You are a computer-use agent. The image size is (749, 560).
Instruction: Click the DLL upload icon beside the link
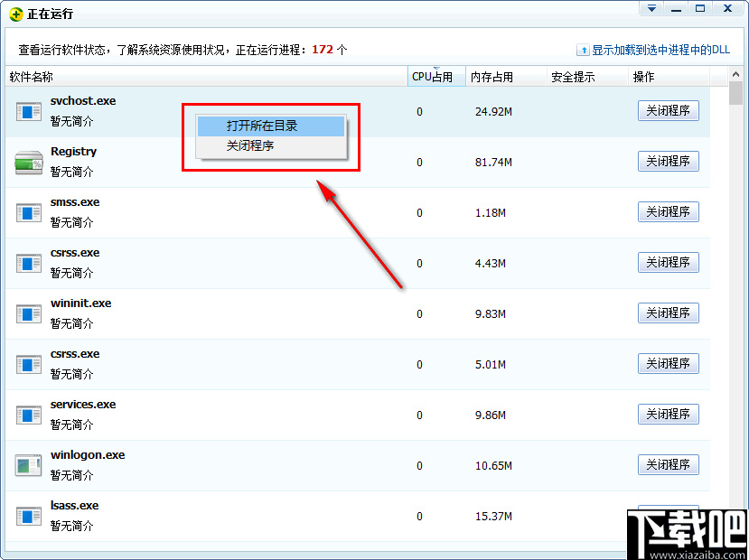click(x=583, y=50)
